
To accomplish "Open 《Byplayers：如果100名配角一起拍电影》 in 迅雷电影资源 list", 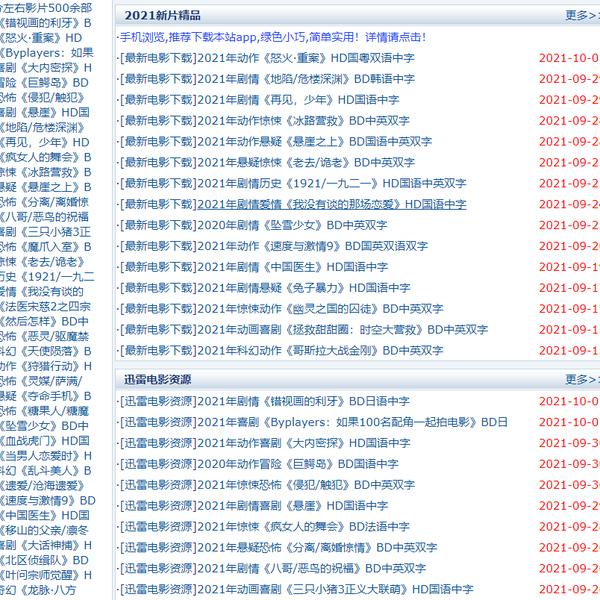I will [352, 422].
